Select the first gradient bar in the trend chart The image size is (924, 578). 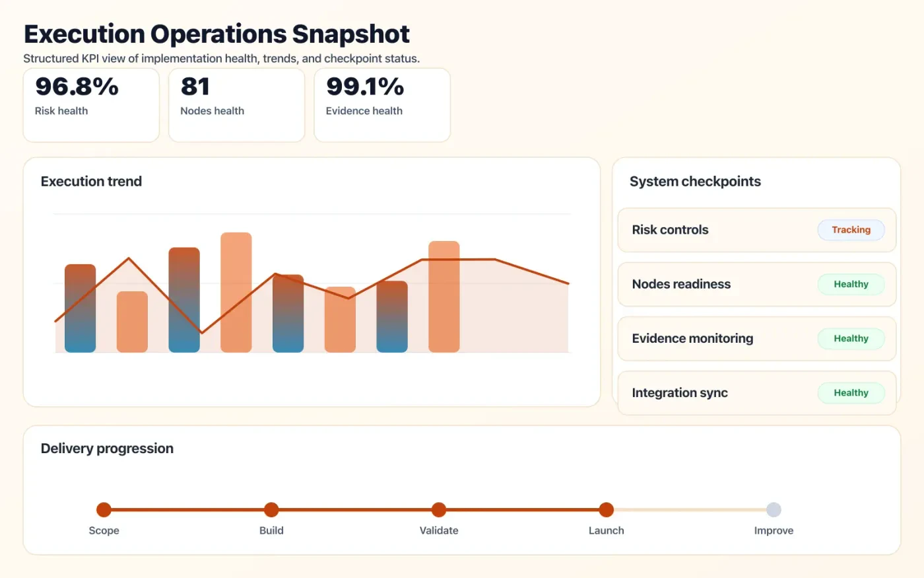(x=79, y=307)
